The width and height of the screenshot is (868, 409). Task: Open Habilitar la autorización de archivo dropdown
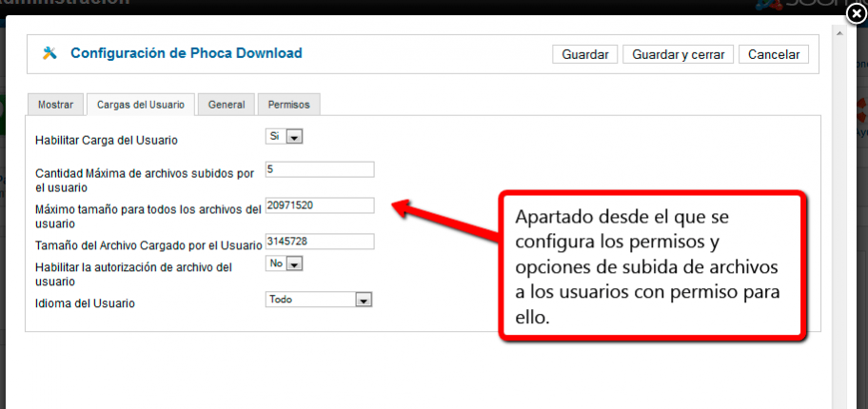[284, 264]
